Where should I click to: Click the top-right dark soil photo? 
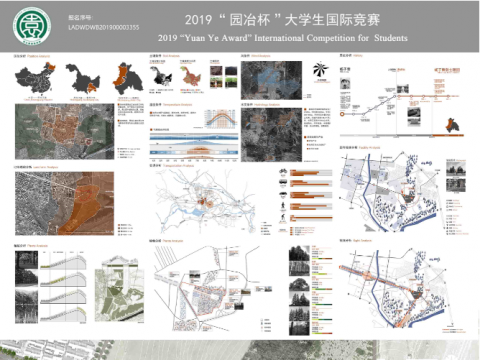click(x=231, y=71)
